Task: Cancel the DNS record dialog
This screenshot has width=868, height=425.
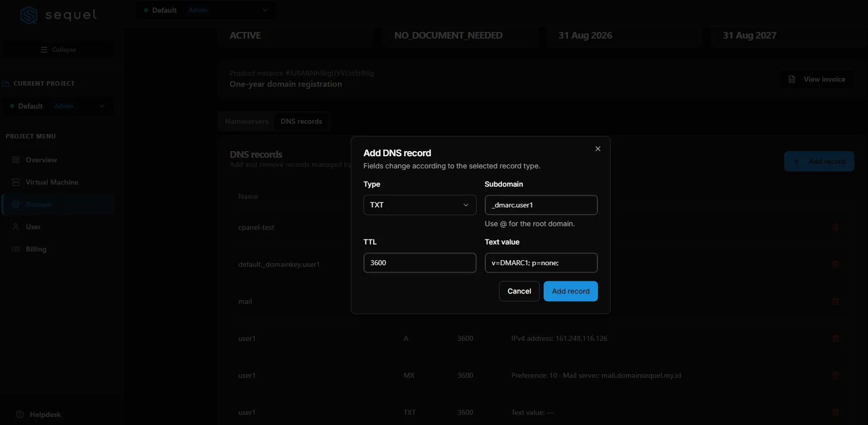Action: [519, 291]
